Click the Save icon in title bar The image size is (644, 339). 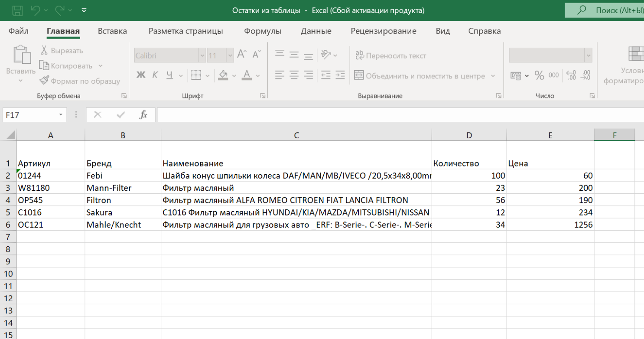17,10
